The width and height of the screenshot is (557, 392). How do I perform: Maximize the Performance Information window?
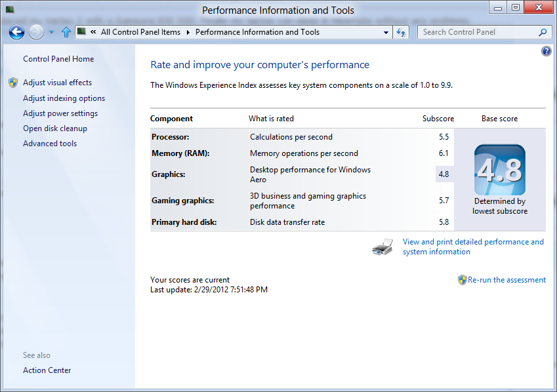coord(516,7)
